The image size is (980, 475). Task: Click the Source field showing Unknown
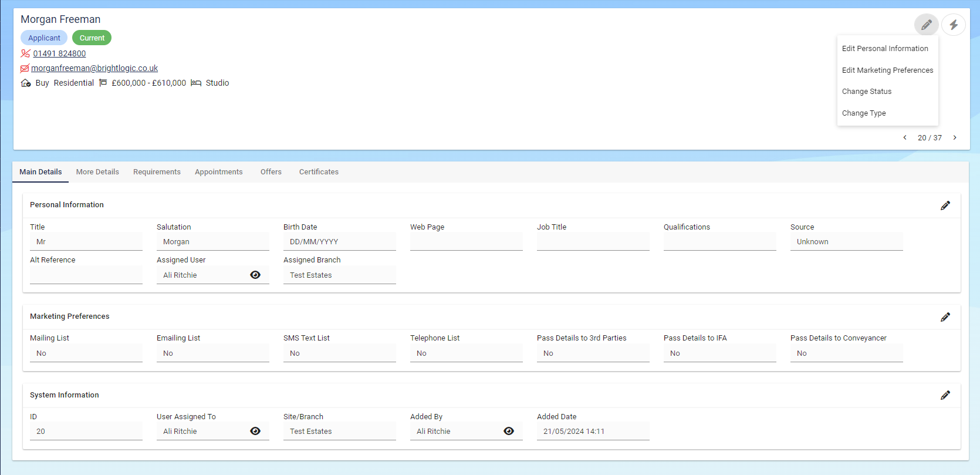847,242
